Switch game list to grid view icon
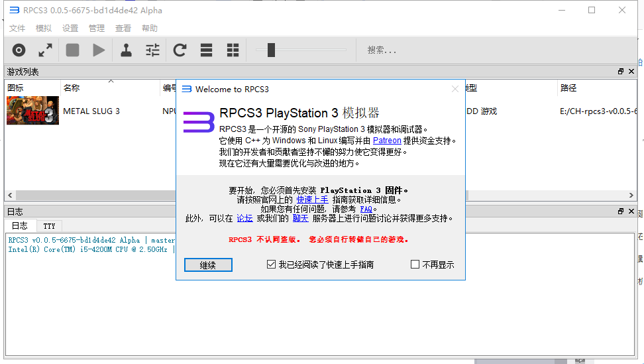This screenshot has height=364, width=644. click(233, 50)
